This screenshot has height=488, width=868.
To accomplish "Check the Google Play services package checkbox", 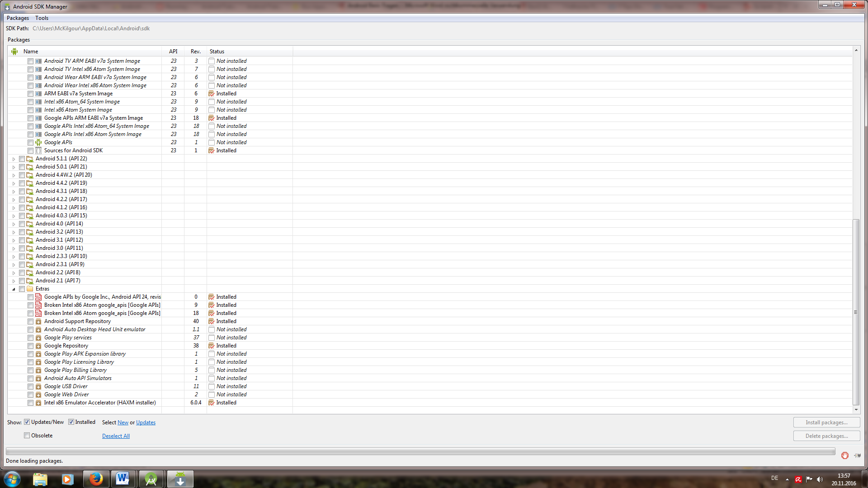I will [30, 338].
